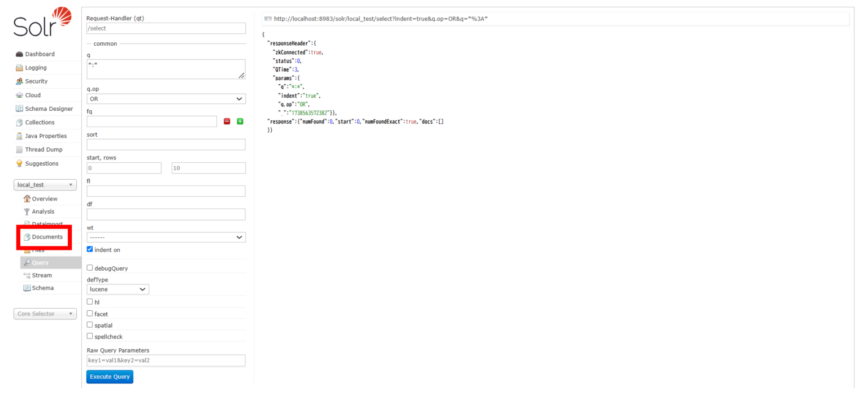868x394 pixels.
Task: Open the Dashboard icon in sidebar
Action: click(x=19, y=54)
